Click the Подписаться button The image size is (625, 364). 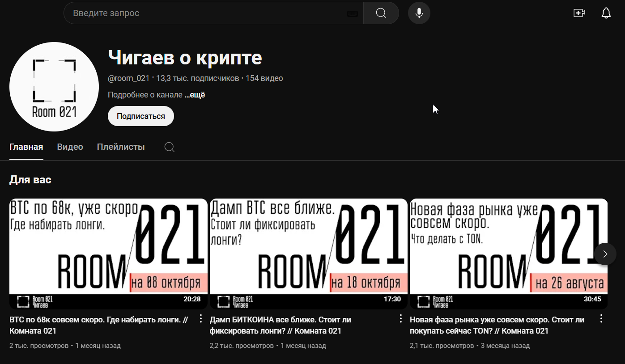[141, 116]
